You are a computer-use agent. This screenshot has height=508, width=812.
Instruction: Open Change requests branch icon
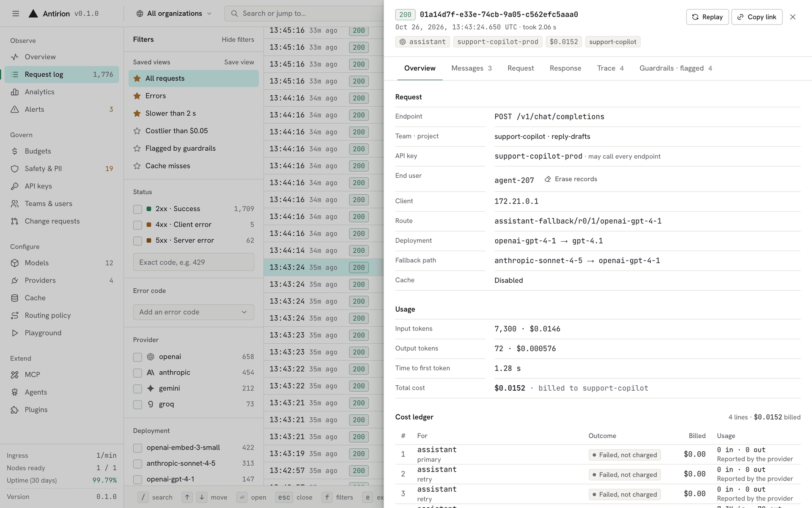[x=15, y=221]
